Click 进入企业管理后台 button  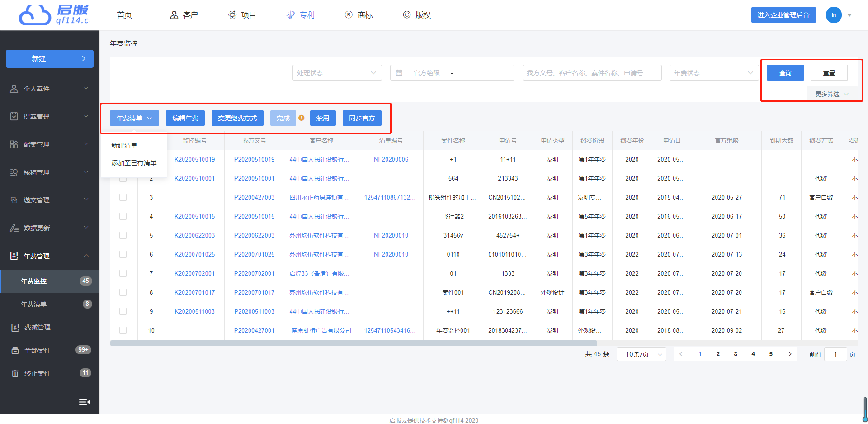tap(783, 15)
